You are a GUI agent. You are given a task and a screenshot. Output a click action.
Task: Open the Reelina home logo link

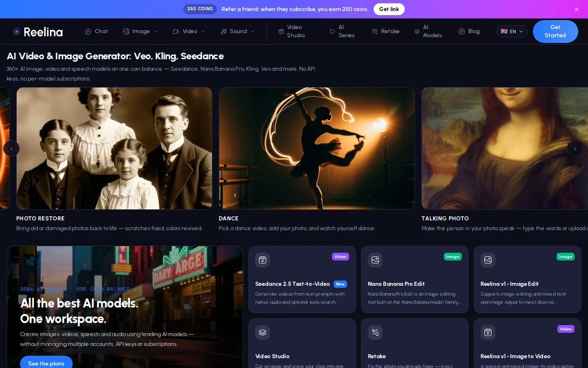point(38,31)
